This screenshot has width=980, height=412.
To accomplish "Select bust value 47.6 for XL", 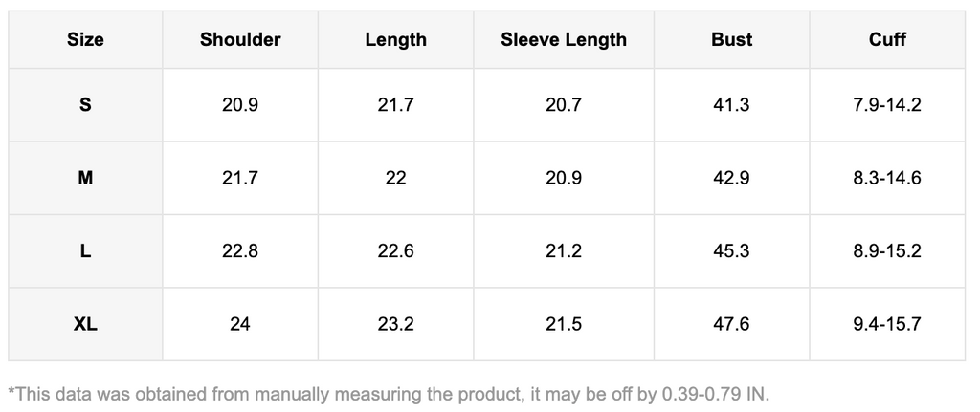I will pyautogui.click(x=731, y=324).
